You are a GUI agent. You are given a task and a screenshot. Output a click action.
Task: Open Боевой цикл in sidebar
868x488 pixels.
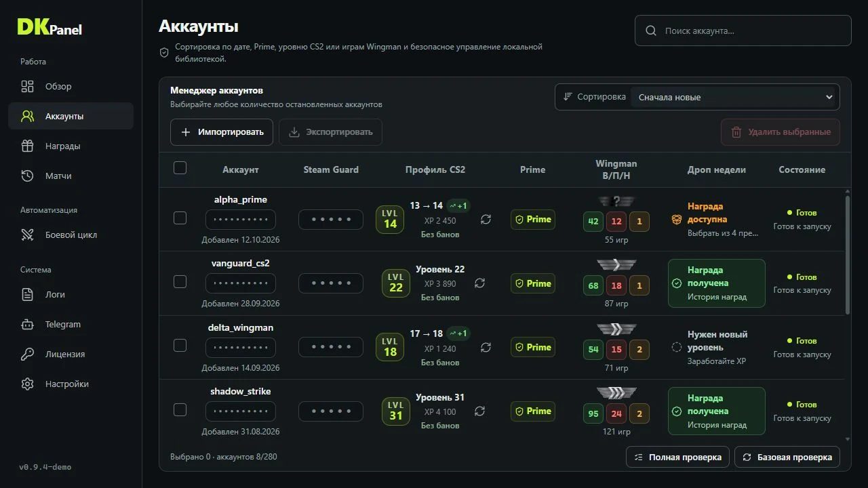(71, 235)
